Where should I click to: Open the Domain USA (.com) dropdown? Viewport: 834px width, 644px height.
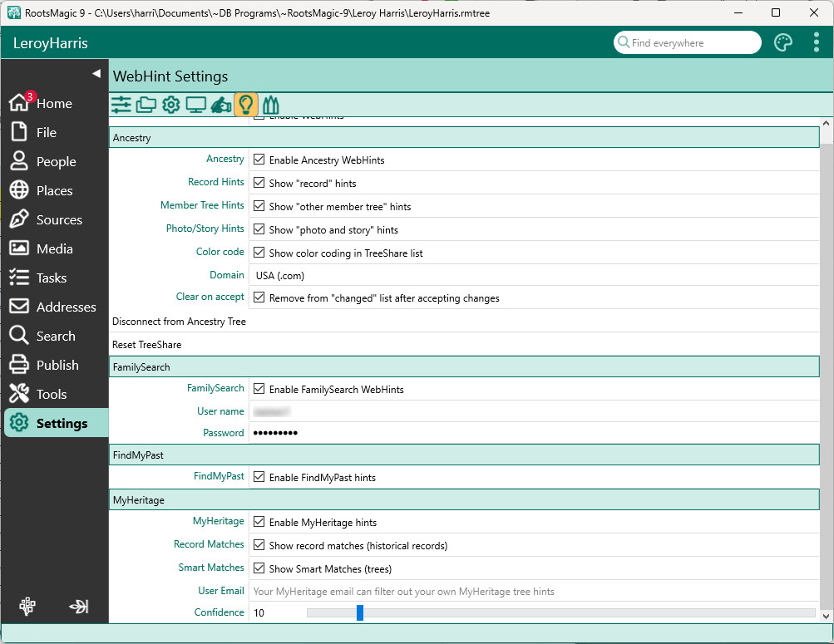(x=532, y=276)
